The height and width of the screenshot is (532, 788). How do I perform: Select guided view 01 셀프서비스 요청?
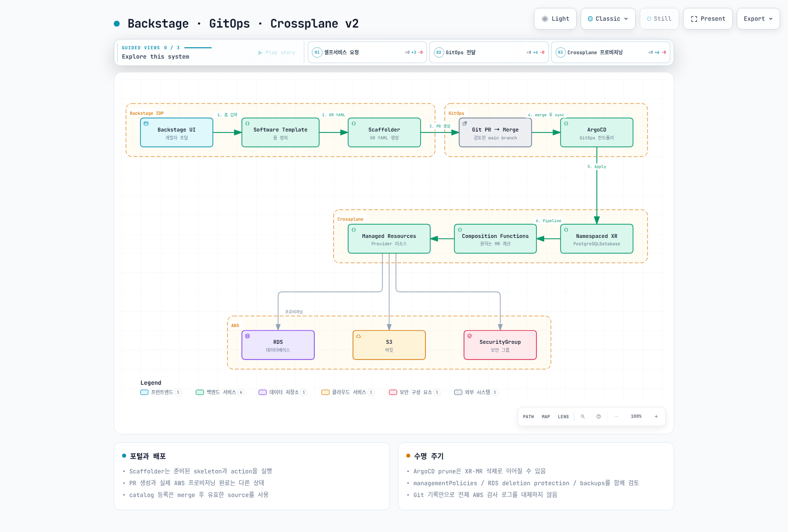367,52
